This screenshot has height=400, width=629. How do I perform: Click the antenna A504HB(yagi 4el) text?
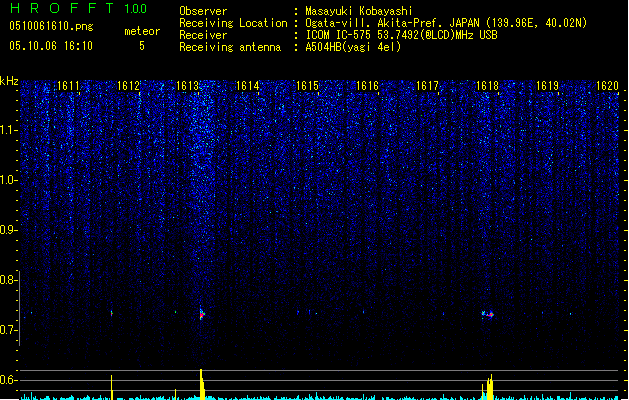click(353, 47)
